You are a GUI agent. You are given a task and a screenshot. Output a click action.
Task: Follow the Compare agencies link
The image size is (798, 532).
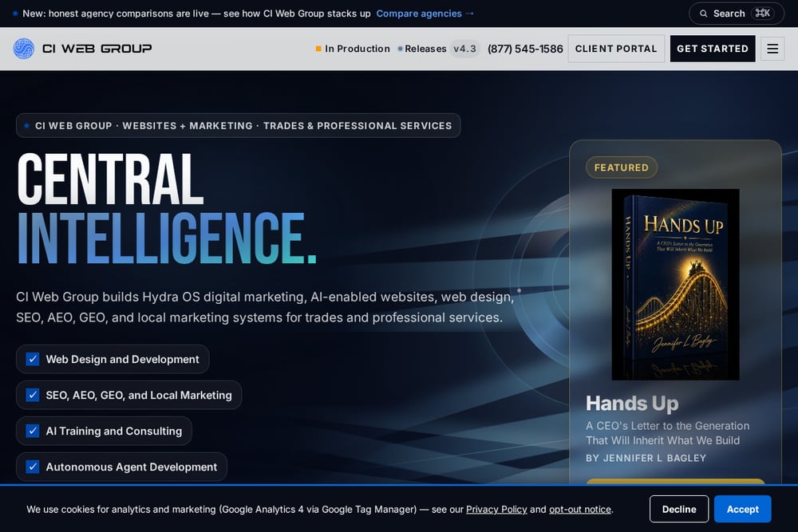[425, 14]
